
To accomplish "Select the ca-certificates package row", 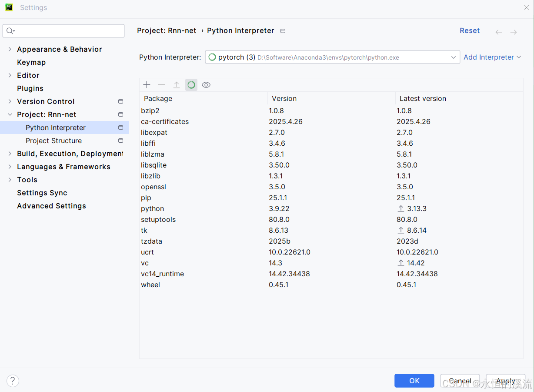I will coord(331,121).
